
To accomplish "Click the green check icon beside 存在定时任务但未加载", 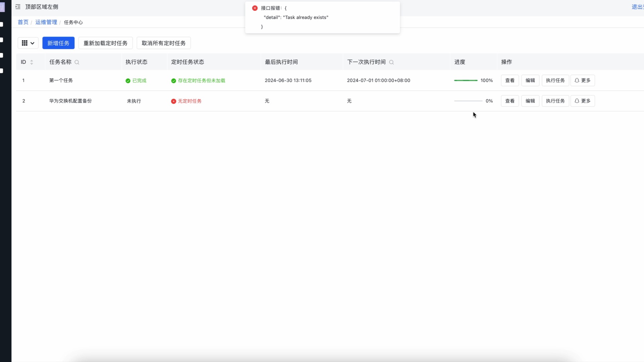I will (x=174, y=81).
